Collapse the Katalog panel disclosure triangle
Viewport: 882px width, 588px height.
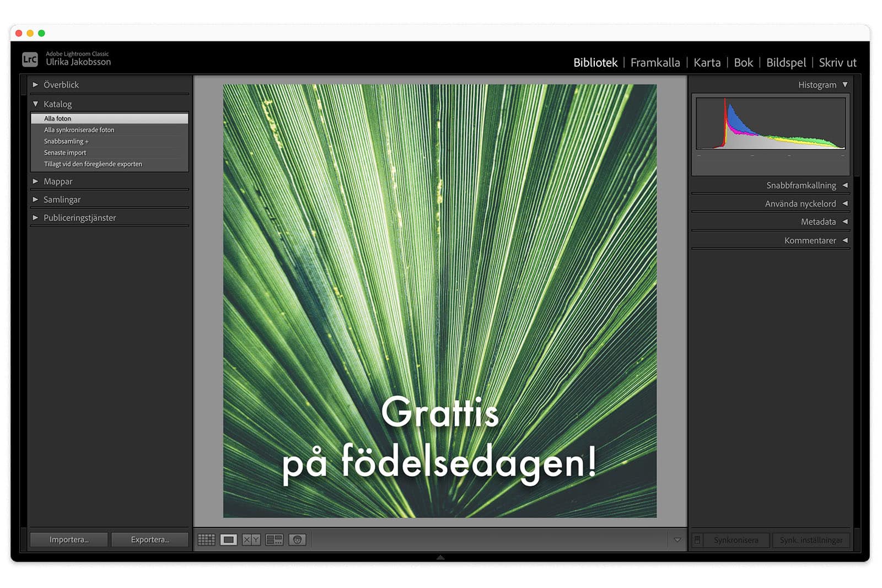[35, 104]
